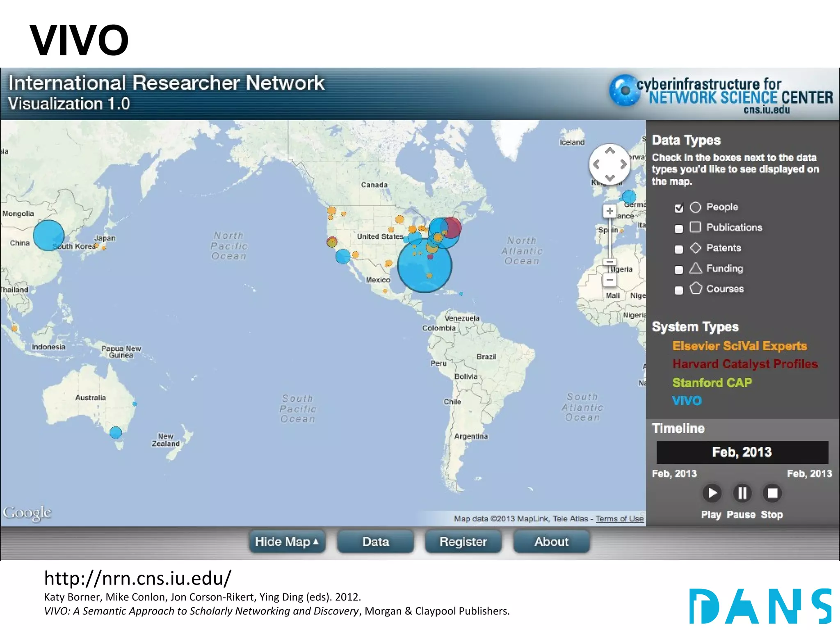The width and height of the screenshot is (840, 630).
Task: Enable the Publications checkbox
Action: pos(679,229)
